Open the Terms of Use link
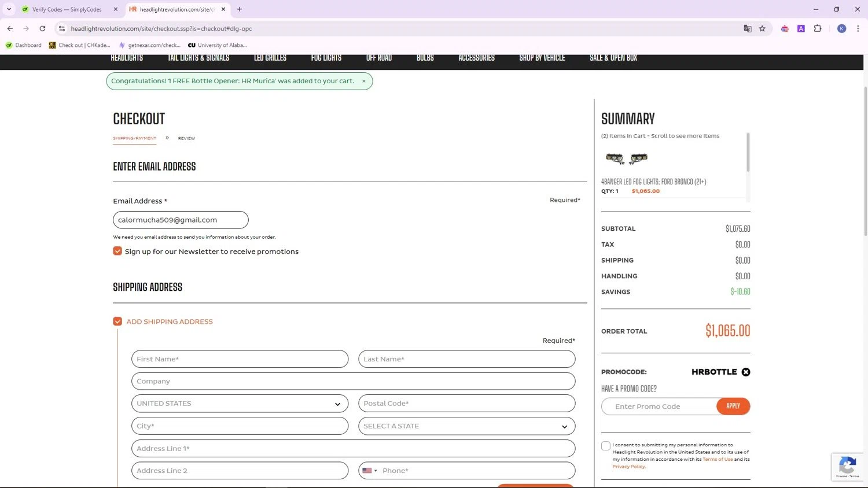This screenshot has height=488, width=868. coord(718,460)
